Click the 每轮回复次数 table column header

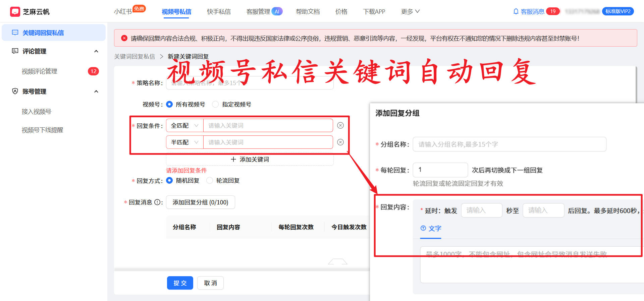(296, 227)
